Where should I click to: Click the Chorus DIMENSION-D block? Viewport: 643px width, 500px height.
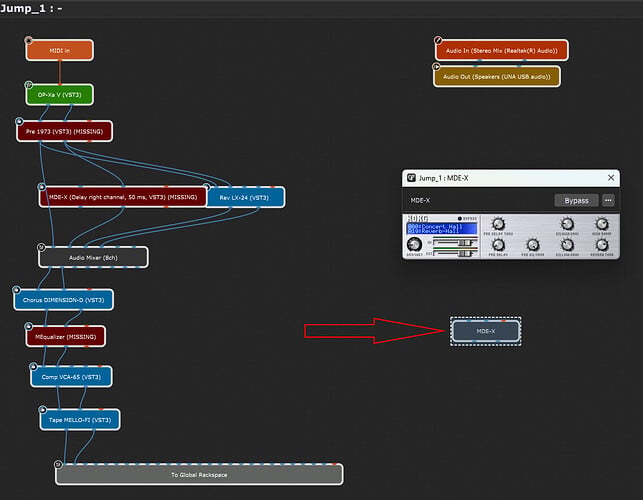pos(64,300)
